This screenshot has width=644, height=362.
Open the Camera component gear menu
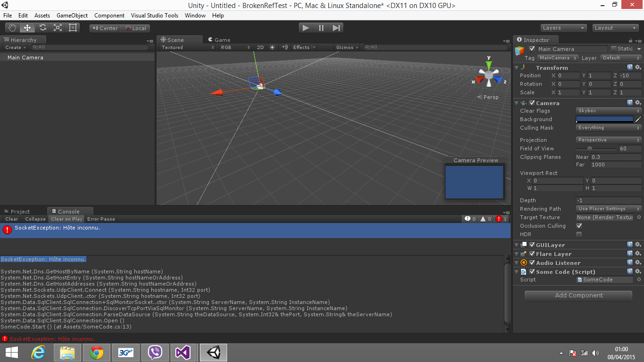(x=638, y=103)
